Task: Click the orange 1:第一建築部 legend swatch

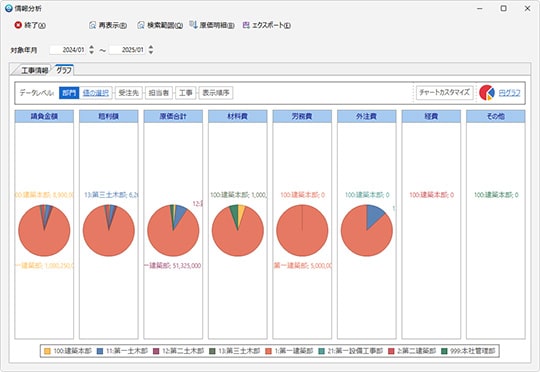Action: (269, 351)
